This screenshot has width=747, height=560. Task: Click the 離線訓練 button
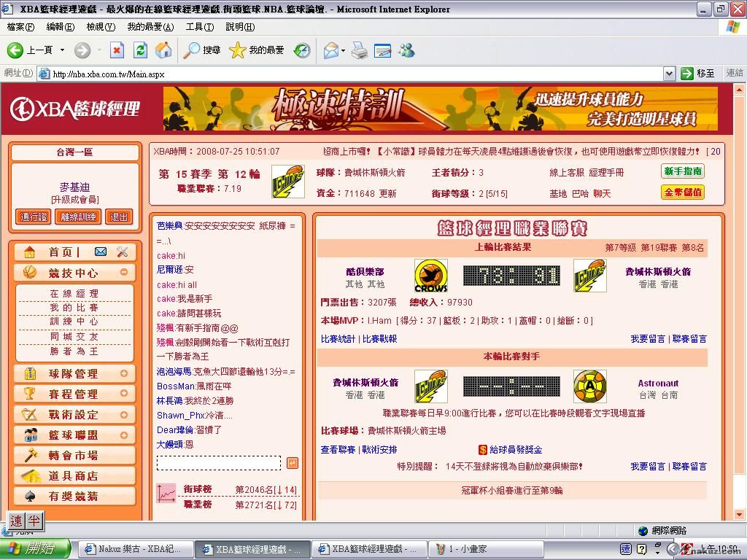click(x=77, y=217)
